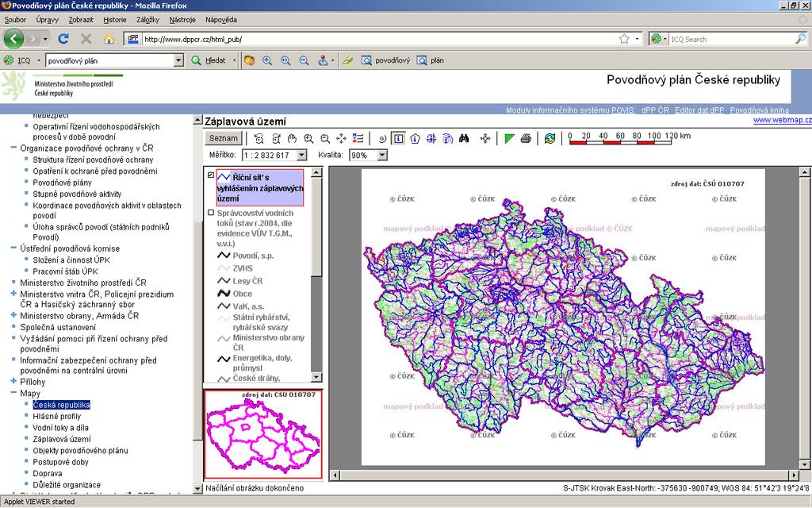812x508 pixels.
Task: Open the dPP ČR module link
Action: click(655, 110)
